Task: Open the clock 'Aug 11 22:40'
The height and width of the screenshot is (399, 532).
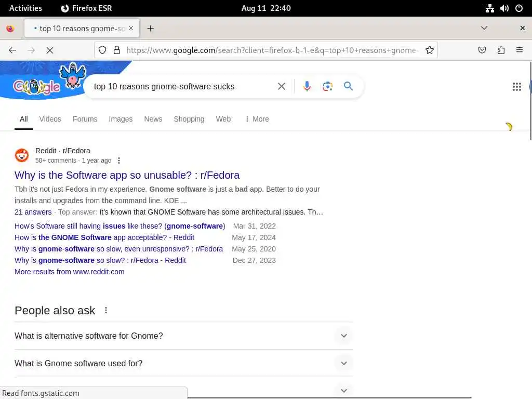Action: (x=266, y=8)
